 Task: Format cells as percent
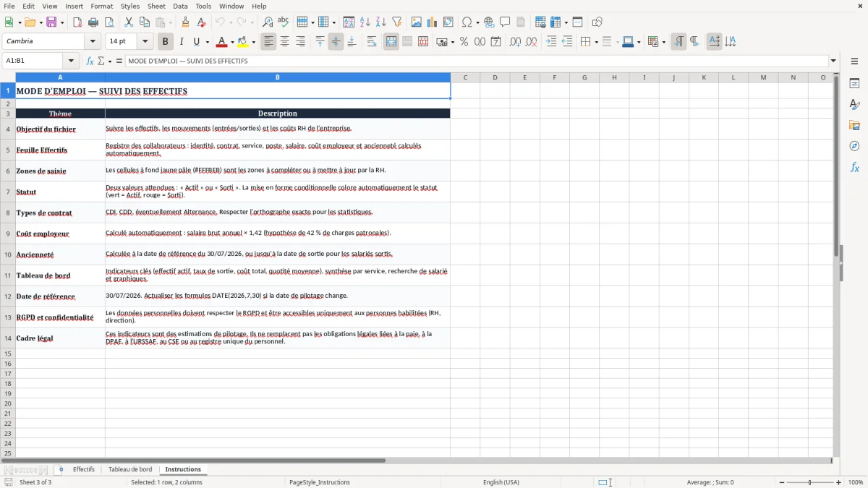(x=464, y=42)
